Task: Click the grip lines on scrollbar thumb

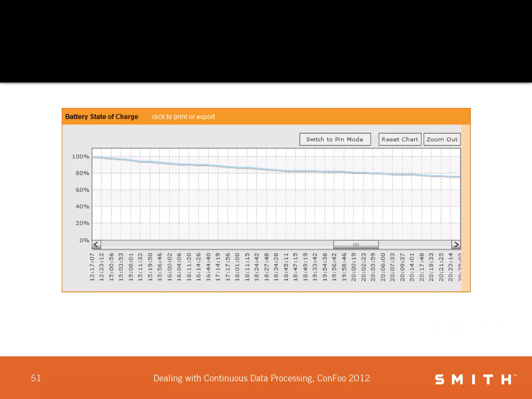Action: [356, 244]
